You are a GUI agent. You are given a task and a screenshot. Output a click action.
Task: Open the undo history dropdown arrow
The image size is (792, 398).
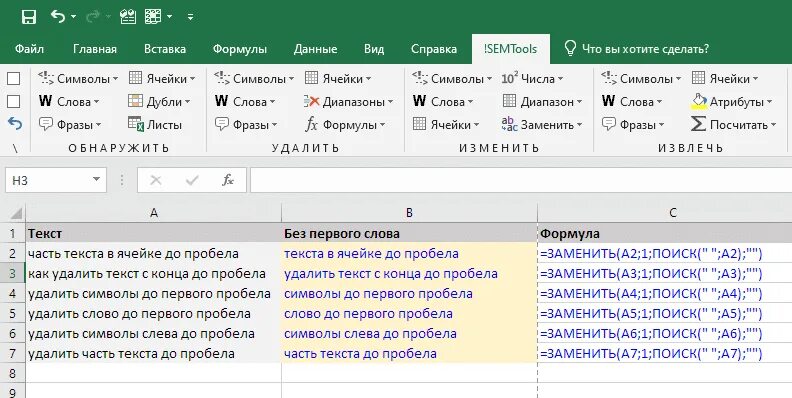[x=74, y=17]
